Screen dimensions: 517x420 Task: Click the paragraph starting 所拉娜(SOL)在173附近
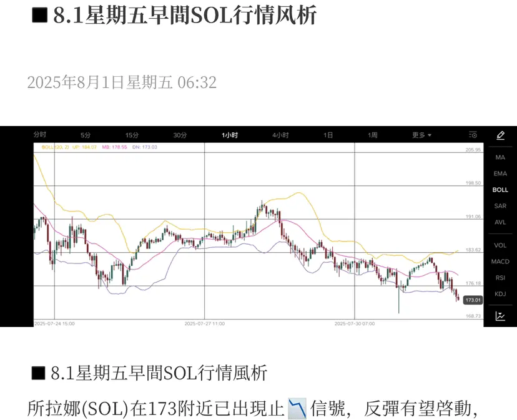pyautogui.click(x=252, y=409)
